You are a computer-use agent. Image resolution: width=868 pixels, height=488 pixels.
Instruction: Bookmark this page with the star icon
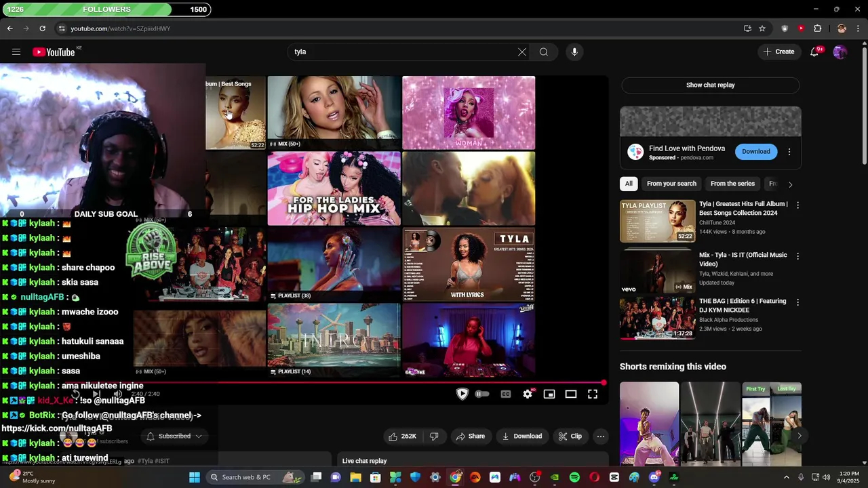click(762, 28)
